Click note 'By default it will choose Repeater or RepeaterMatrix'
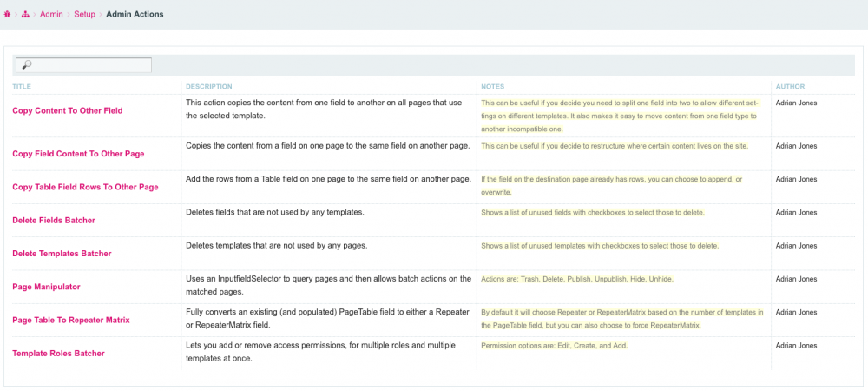Viewport: 868px width, 391px height. click(622, 319)
